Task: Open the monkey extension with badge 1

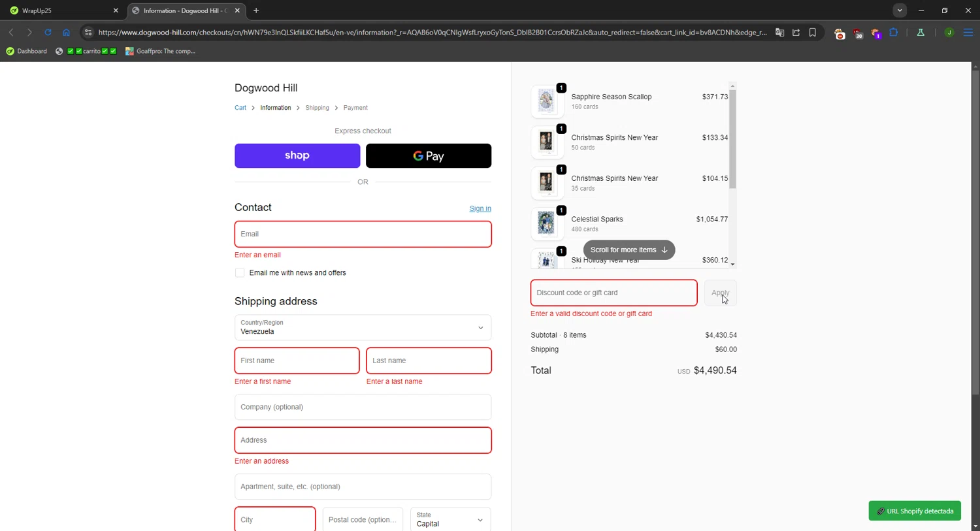Action: (x=875, y=33)
